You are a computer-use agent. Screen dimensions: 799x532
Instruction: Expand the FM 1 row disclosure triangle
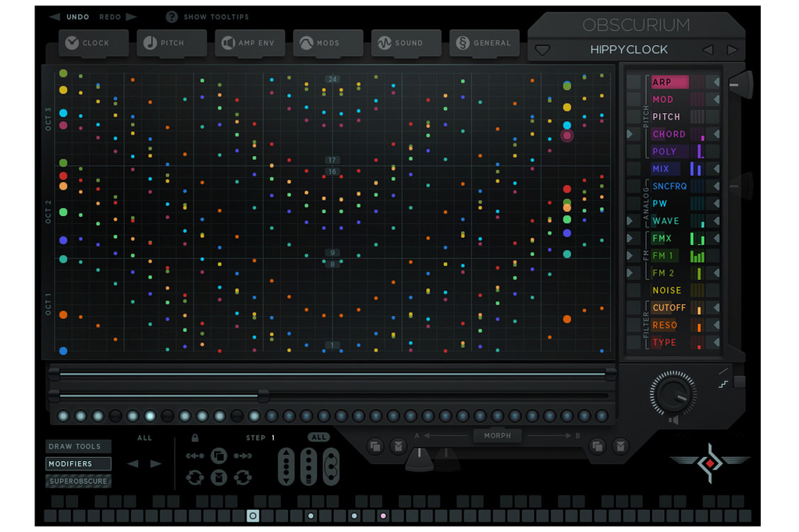tap(630, 255)
